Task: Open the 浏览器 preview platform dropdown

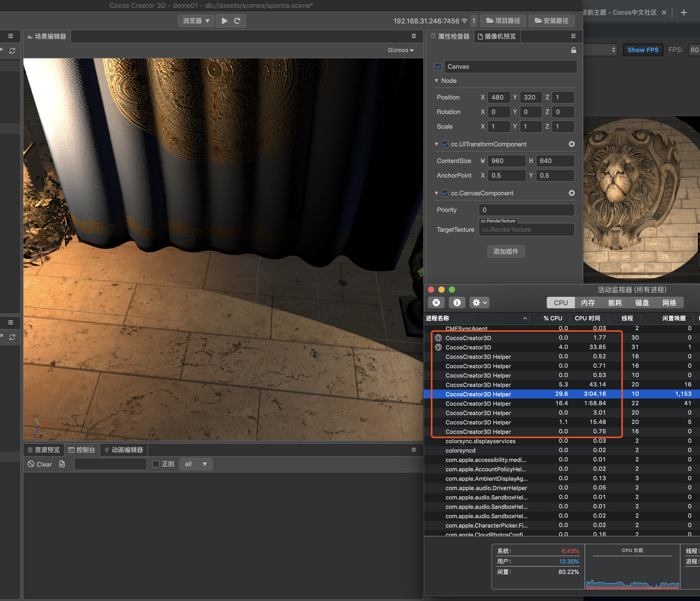Action: [196, 21]
